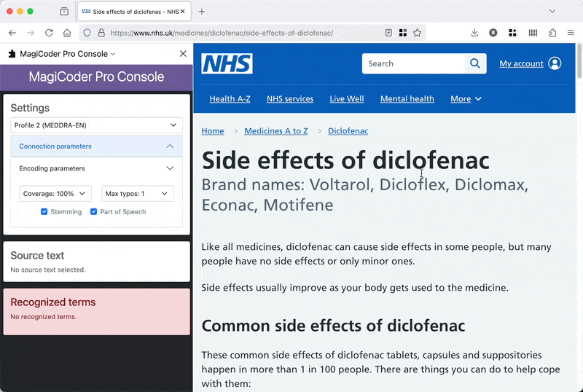Open Mental health menu item
Image resolution: width=583 pixels, height=392 pixels.
tap(407, 99)
